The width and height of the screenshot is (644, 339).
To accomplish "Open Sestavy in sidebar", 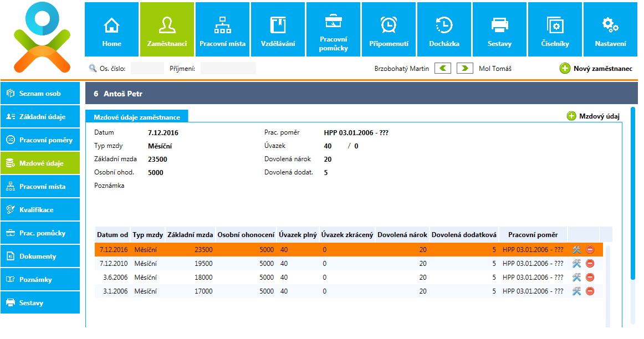I will click(40, 303).
